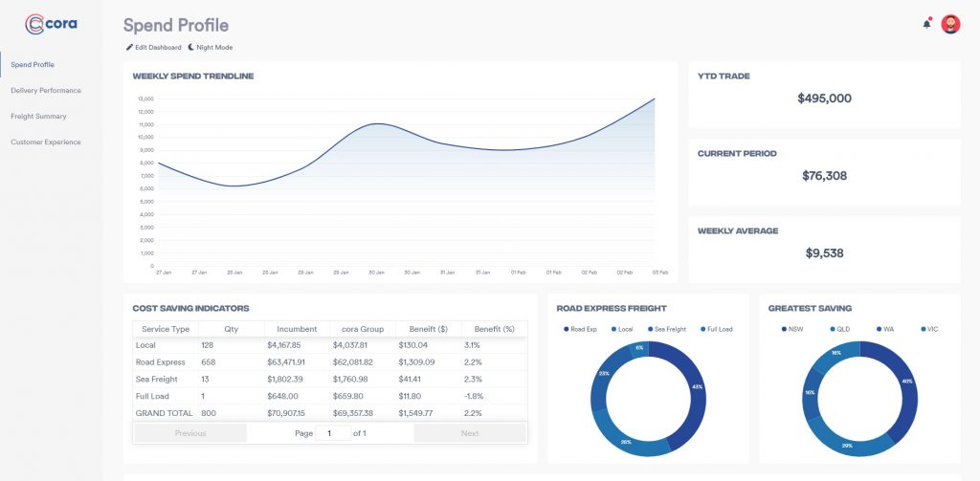The width and height of the screenshot is (980, 481).
Task: Click the Sea Freight row label
Action: point(156,380)
